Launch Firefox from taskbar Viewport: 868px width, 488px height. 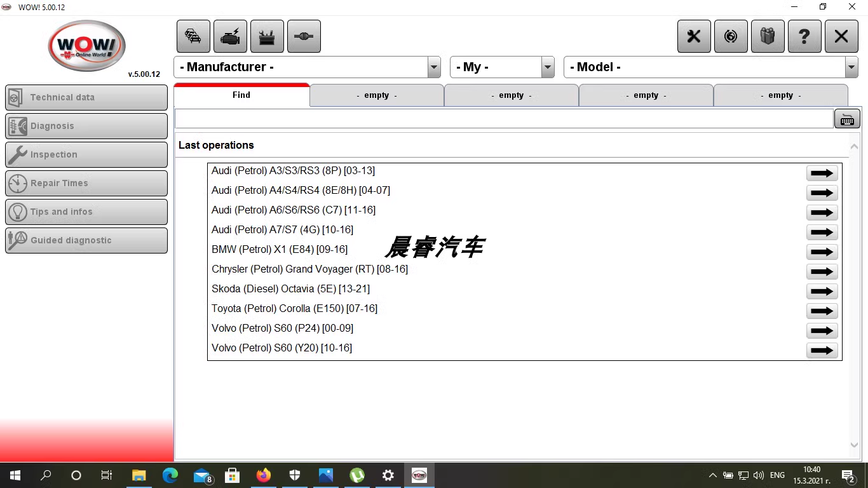click(x=263, y=475)
